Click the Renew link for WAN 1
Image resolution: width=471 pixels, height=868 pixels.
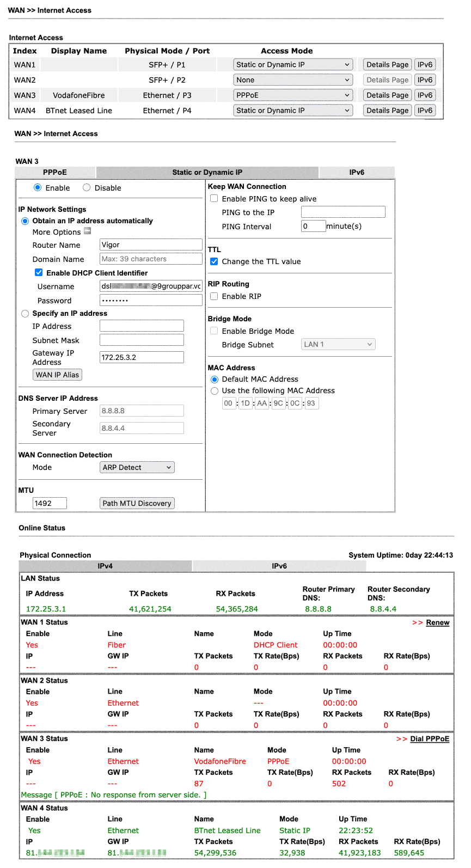coord(437,622)
